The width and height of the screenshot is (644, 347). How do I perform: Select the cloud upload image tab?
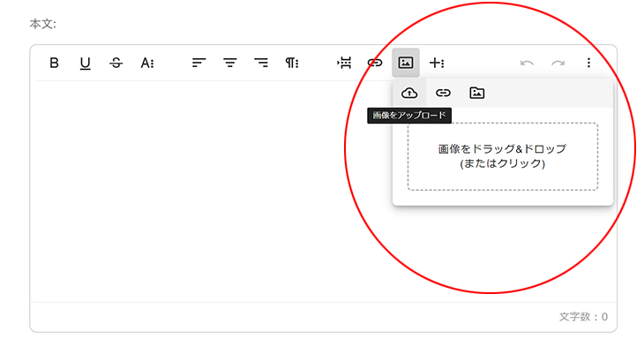[409, 93]
